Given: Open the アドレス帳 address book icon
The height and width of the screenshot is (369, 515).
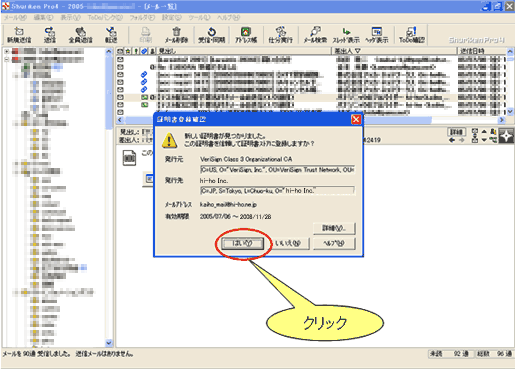Looking at the screenshot, I should [x=246, y=35].
